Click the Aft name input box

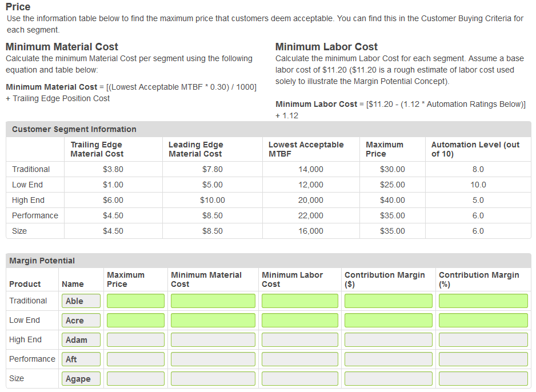click(80, 359)
